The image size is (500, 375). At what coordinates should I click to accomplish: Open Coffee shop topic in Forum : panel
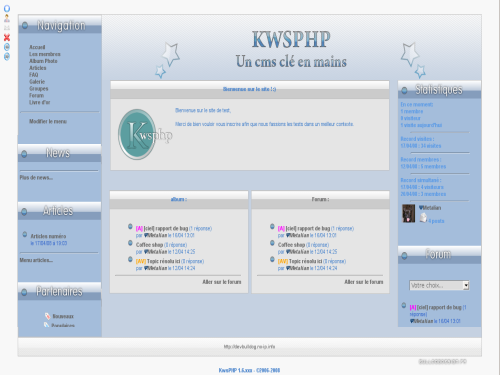tap(291, 245)
